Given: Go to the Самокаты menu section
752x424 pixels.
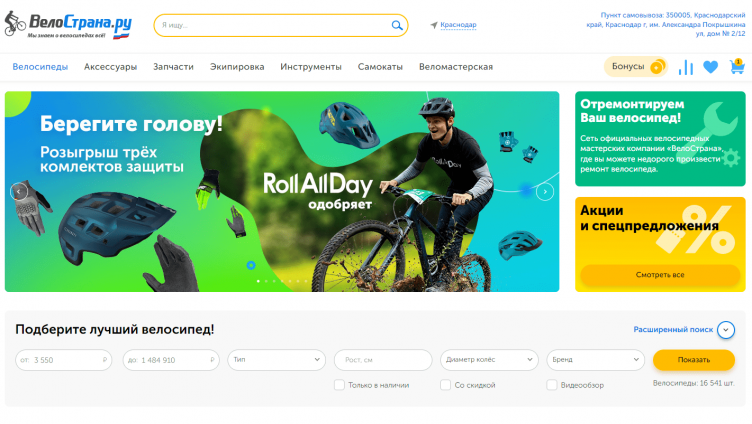Looking at the screenshot, I should click(x=380, y=67).
